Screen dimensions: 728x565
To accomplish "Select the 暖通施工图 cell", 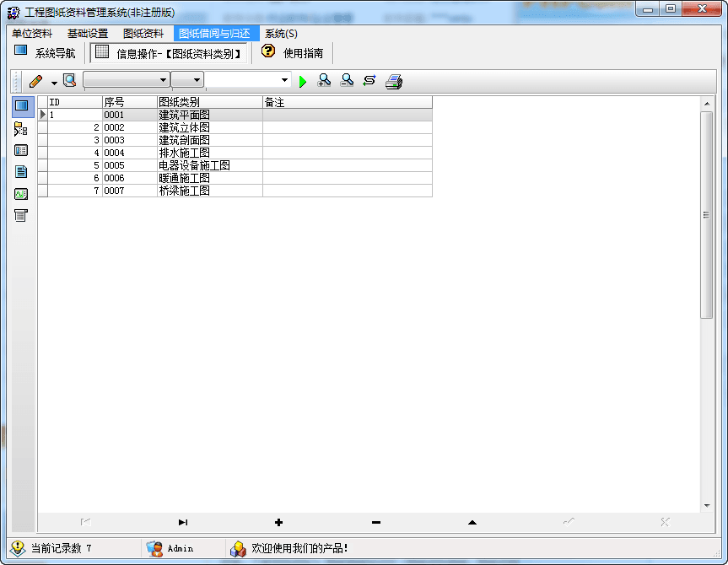I will (x=210, y=178).
